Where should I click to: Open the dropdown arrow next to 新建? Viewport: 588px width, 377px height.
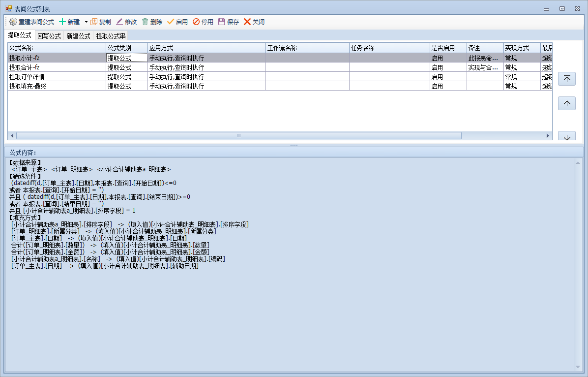86,22
